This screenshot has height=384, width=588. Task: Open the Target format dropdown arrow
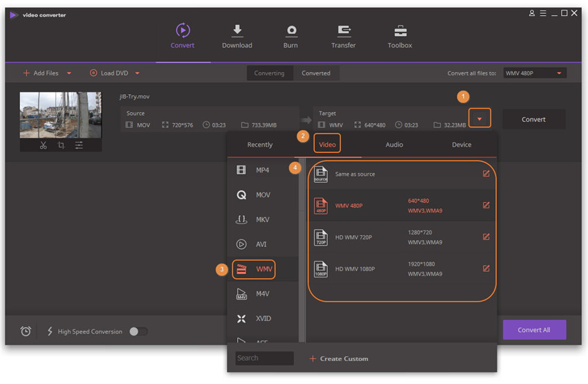(x=479, y=118)
